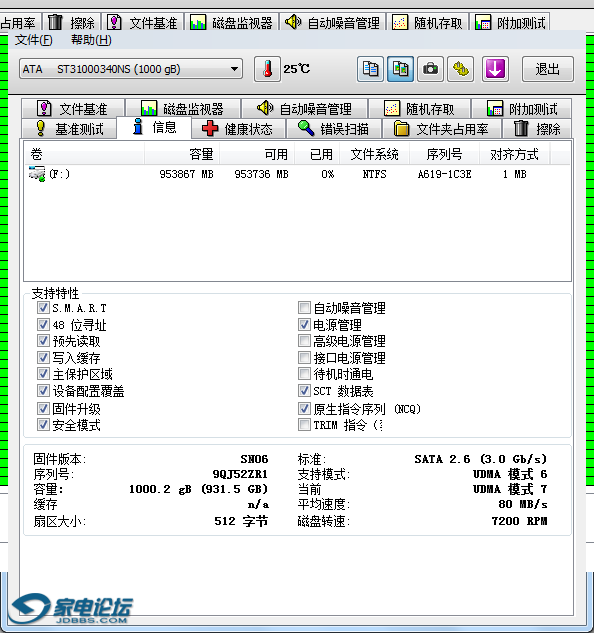The width and height of the screenshot is (594, 633).
Task: Click the copy text to clipboard icon
Action: [x=370, y=69]
